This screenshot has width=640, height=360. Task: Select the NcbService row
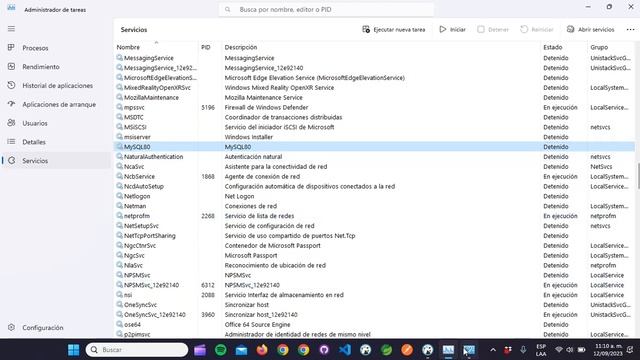374,176
